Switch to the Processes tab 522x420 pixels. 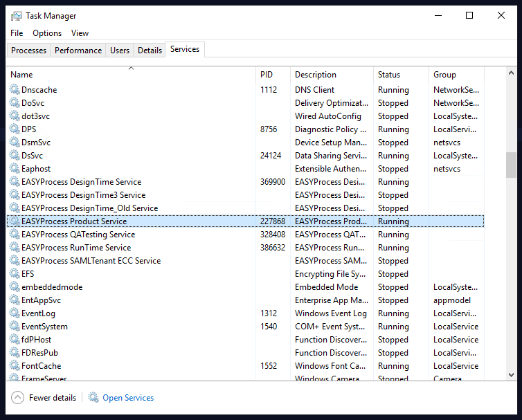point(28,51)
